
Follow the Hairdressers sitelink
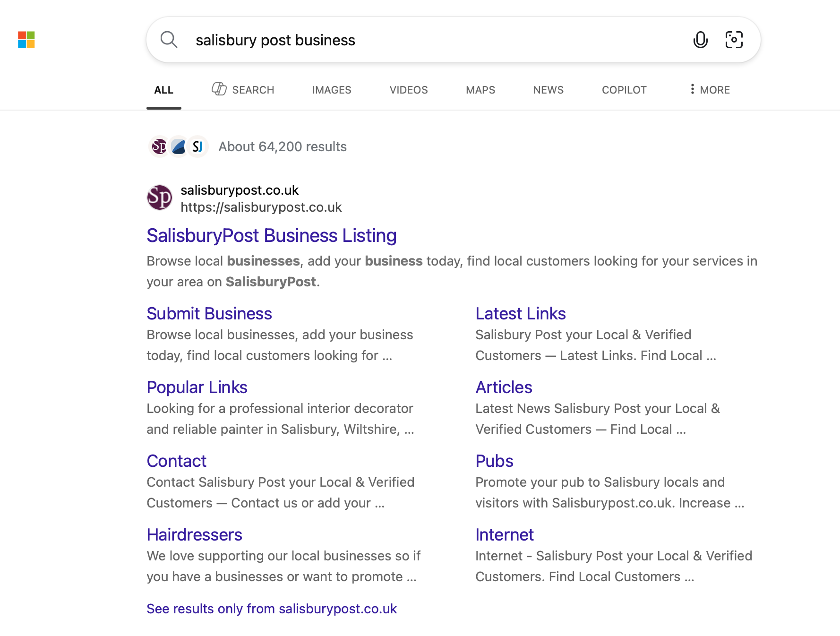[x=194, y=535]
